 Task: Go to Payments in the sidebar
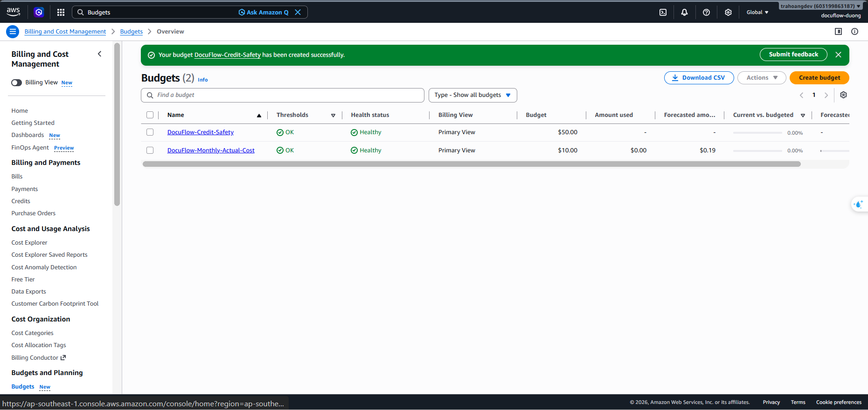(x=25, y=189)
